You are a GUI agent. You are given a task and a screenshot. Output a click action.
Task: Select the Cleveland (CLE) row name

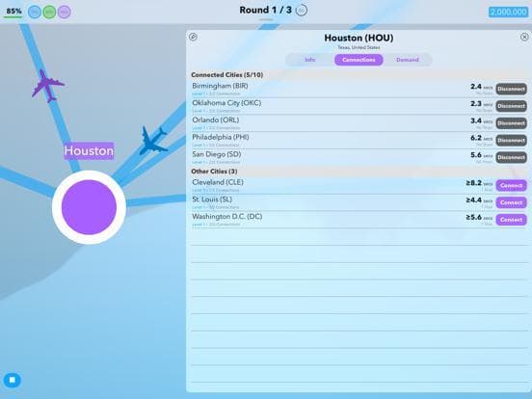(218, 182)
